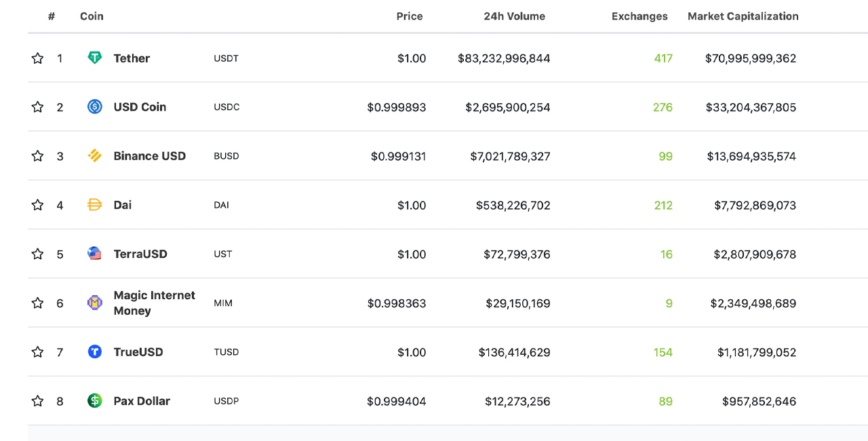Image resolution: width=868 pixels, height=441 pixels.
Task: Sort by 24h Volume column header
Action: pos(514,16)
